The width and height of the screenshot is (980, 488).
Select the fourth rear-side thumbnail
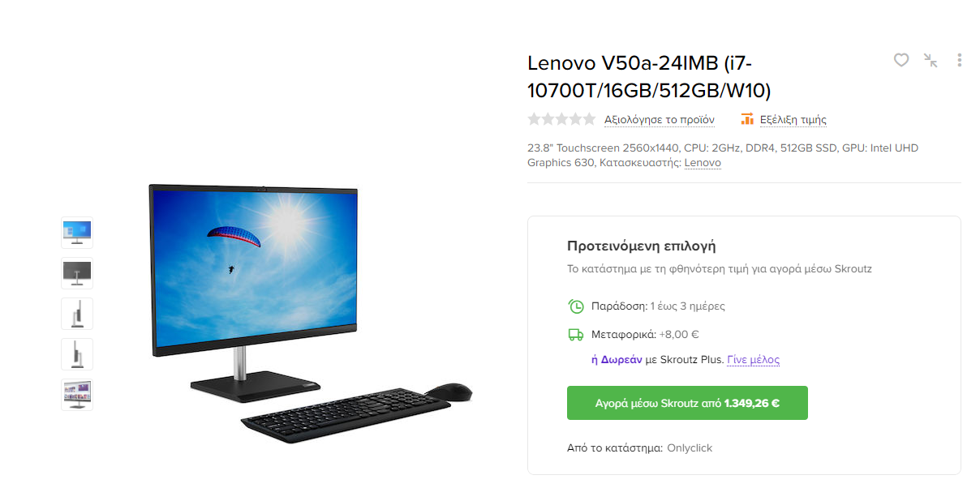point(77,354)
